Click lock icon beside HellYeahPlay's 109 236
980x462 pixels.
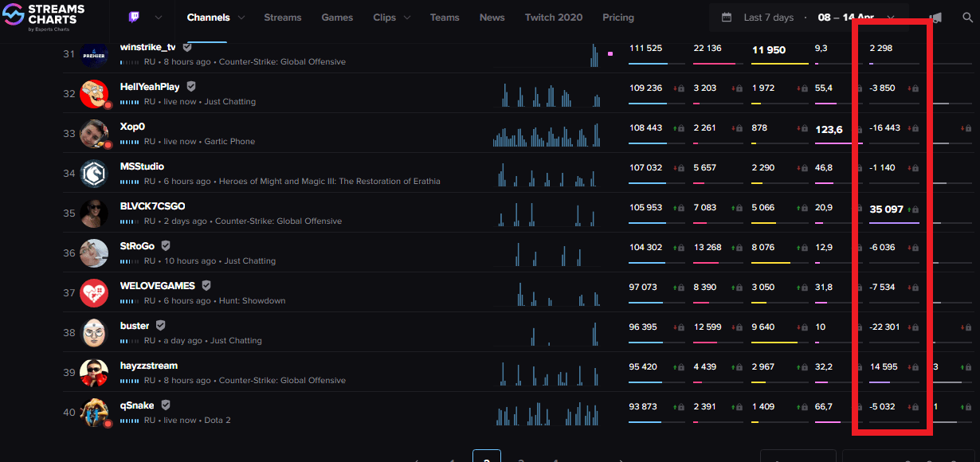click(x=681, y=88)
